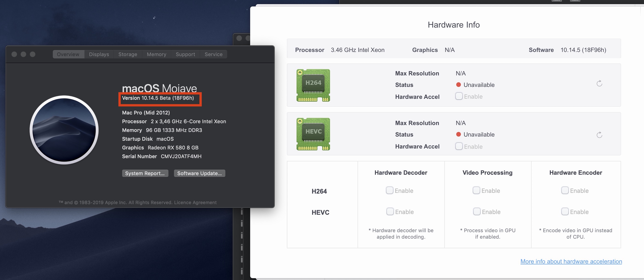Switch to the Displays tab
Screen dimensions: 644x280
tap(99, 54)
